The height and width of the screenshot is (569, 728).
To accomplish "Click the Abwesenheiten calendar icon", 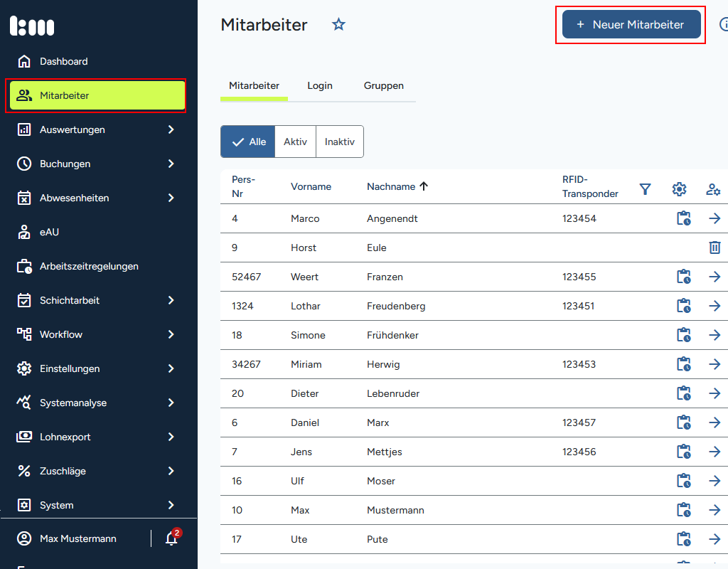I will point(24,198).
